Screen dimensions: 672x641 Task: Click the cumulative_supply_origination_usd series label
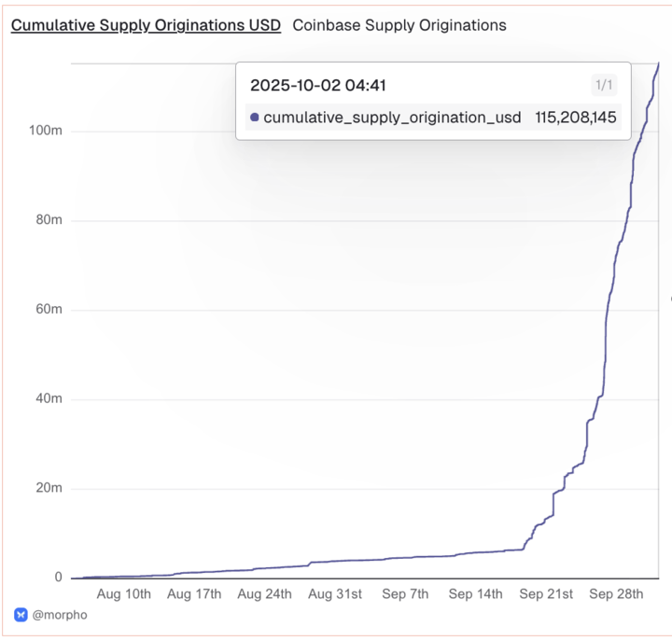pyautogui.click(x=392, y=118)
